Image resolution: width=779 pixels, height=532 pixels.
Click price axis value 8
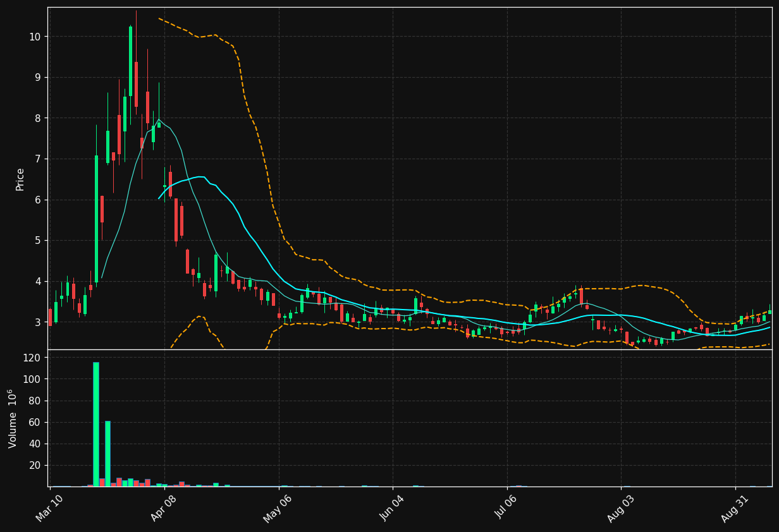[x=38, y=118]
